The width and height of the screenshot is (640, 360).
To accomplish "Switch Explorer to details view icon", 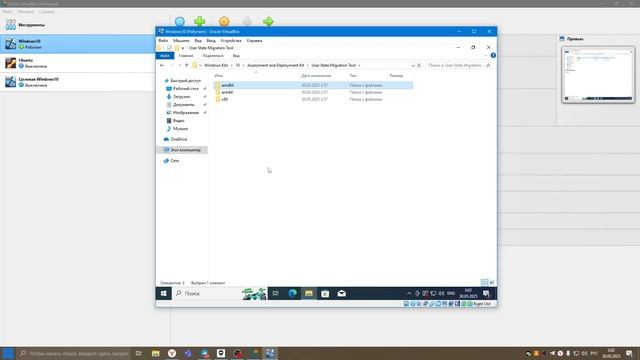I will tap(484, 282).
